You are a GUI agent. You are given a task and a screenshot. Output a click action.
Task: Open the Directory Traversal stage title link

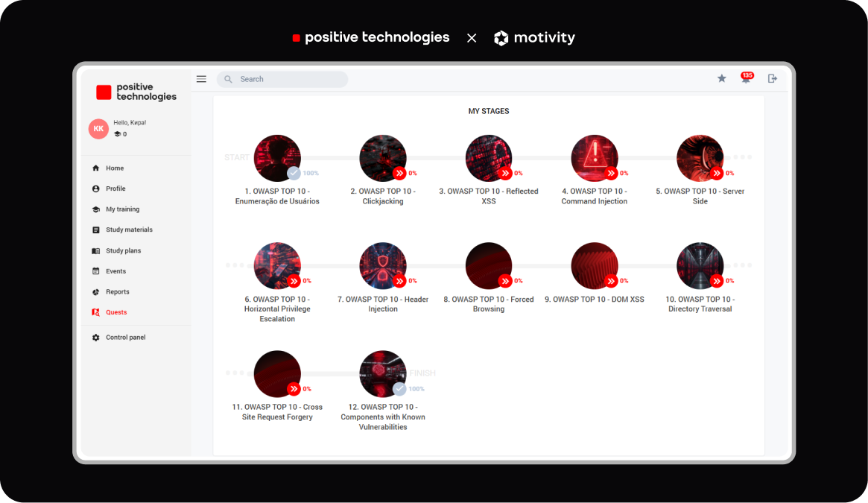pos(700,304)
